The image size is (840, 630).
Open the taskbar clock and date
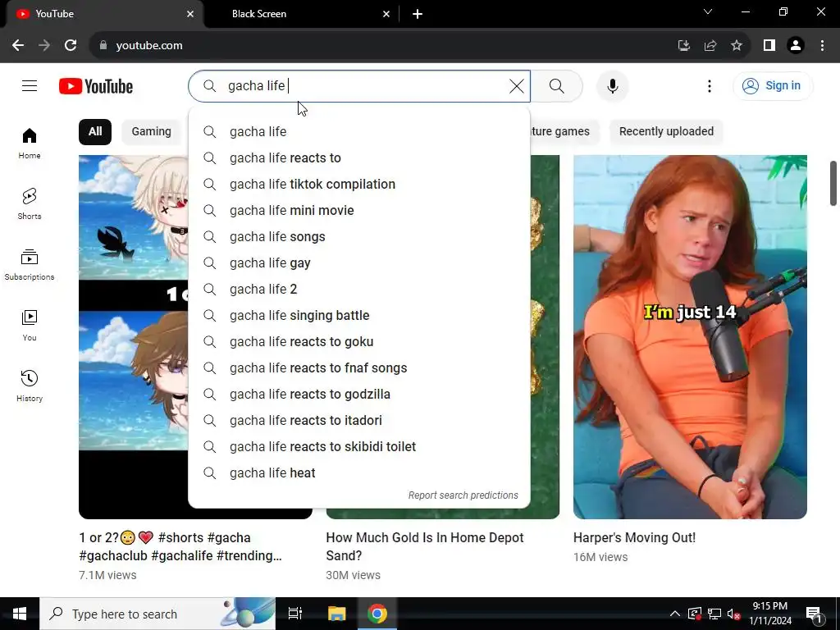click(769, 614)
